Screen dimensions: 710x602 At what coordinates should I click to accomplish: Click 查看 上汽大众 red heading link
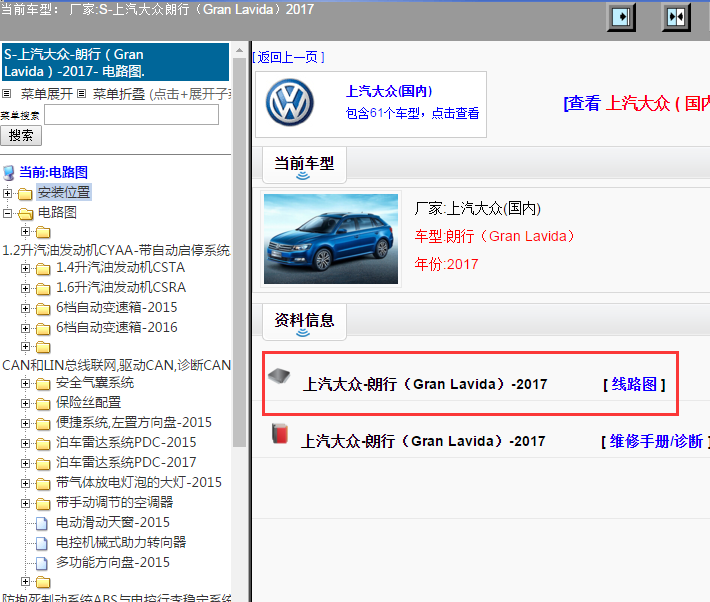coord(636,103)
